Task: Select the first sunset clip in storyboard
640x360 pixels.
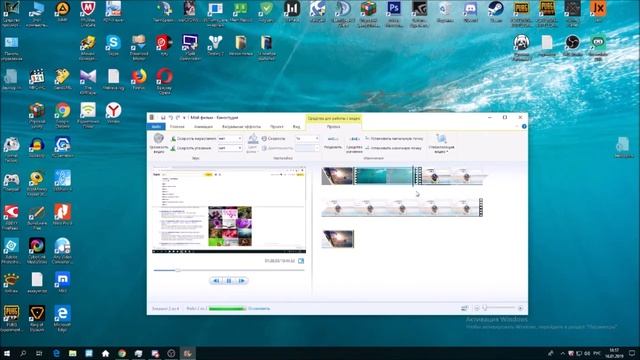Action: tap(337, 176)
